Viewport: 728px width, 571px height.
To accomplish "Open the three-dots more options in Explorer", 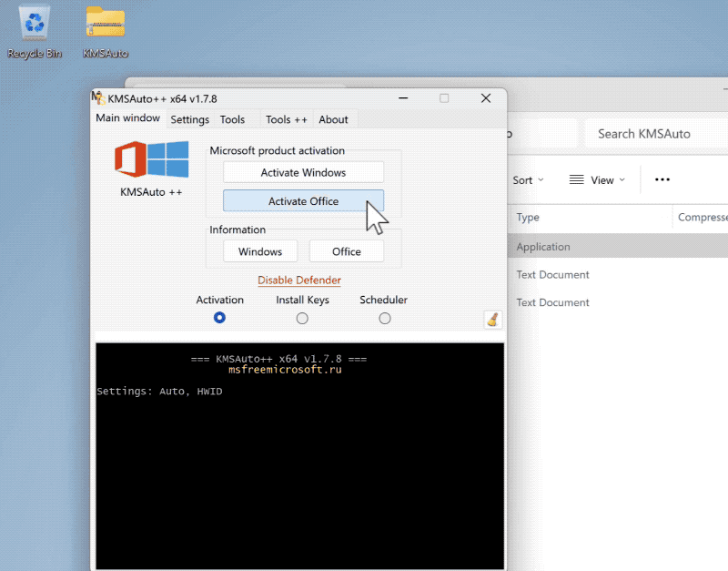I will coord(662,179).
